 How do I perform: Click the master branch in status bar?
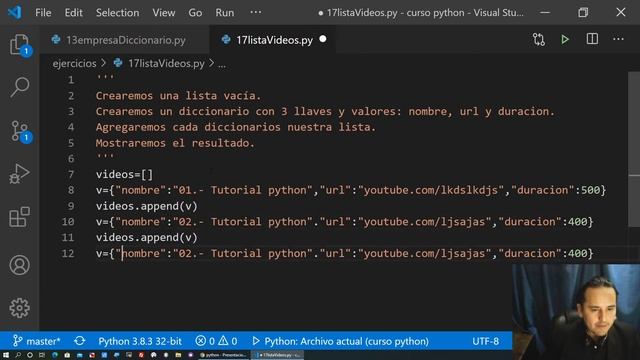point(37,341)
